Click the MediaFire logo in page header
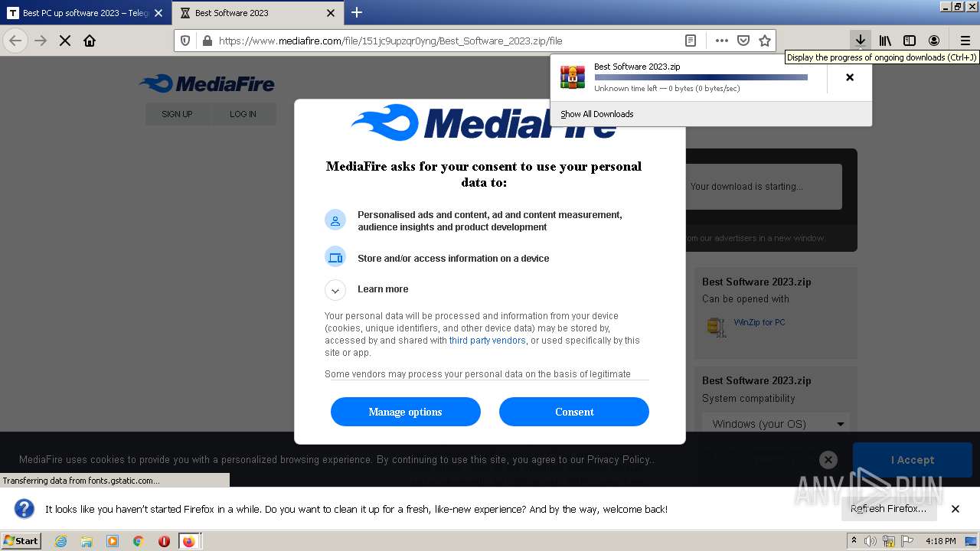The width and height of the screenshot is (980, 551). click(207, 83)
